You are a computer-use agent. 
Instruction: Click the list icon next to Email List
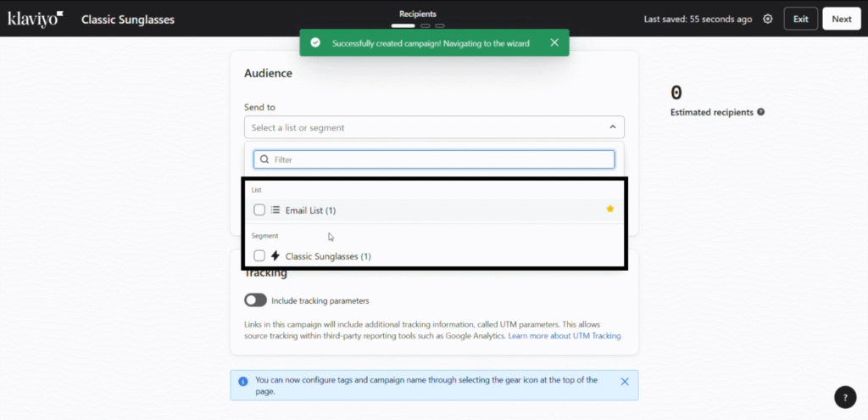click(275, 210)
